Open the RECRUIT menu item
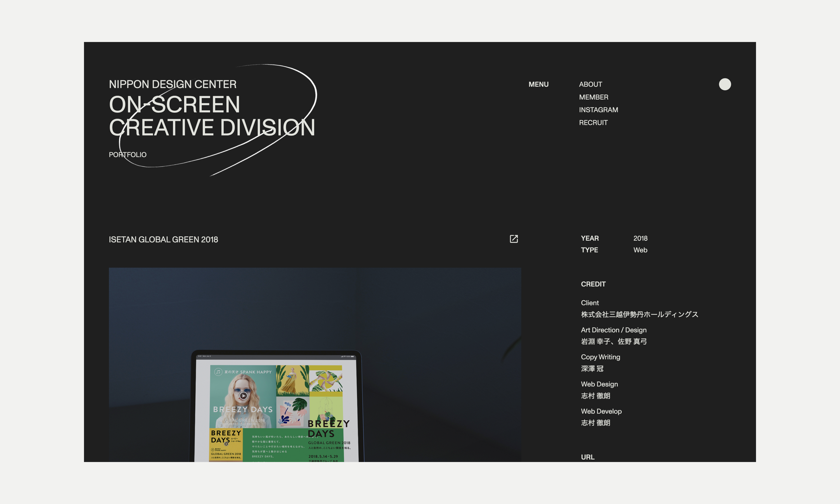This screenshot has width=840, height=504. (593, 122)
